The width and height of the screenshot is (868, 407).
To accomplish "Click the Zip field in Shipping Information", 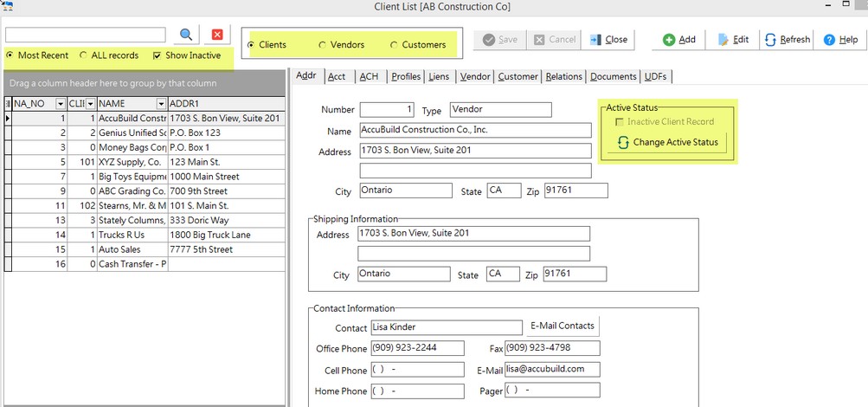I will (575, 275).
